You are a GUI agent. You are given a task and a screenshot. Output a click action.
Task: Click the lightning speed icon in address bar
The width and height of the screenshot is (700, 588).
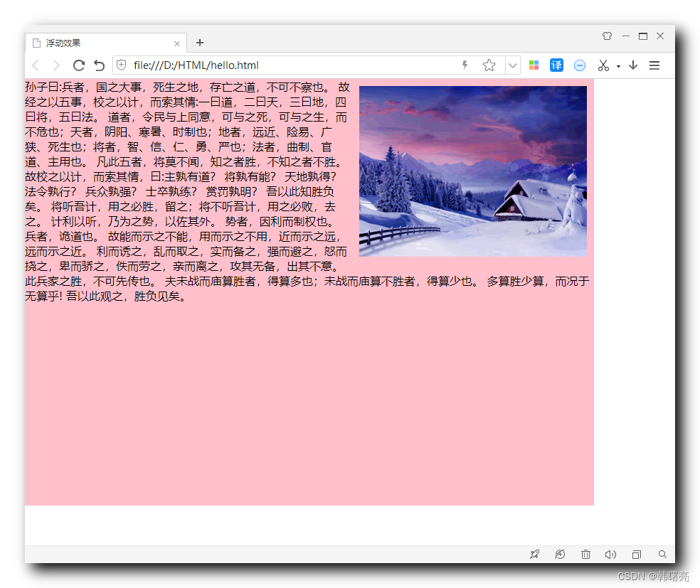(x=464, y=65)
